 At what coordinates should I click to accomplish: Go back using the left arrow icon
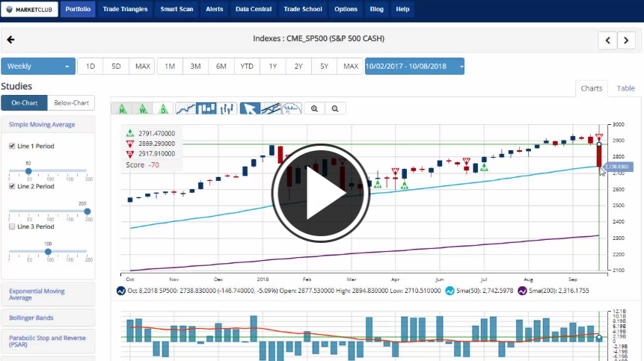(x=10, y=40)
